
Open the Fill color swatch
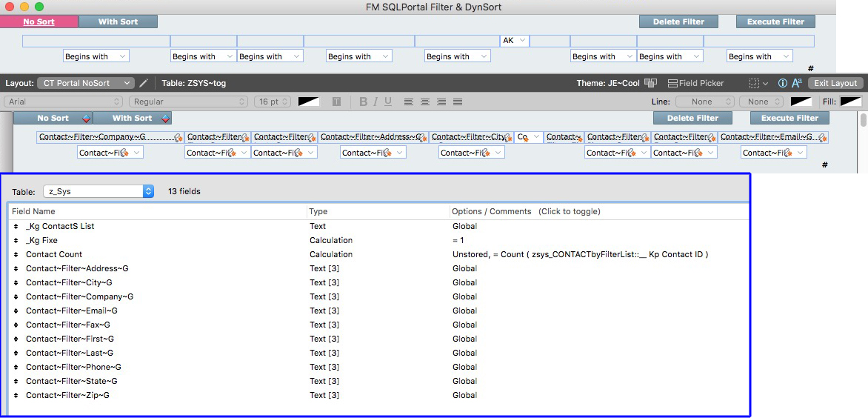851,102
